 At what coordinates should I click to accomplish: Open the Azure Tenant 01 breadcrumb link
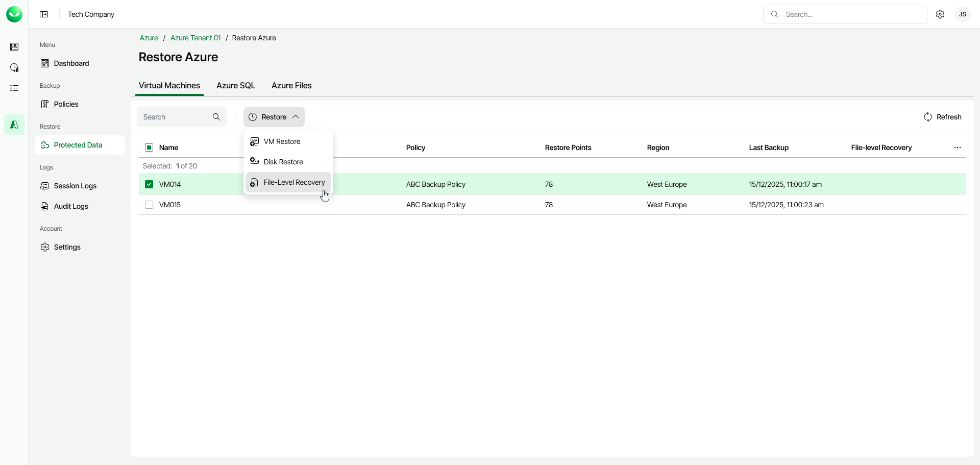pos(195,38)
